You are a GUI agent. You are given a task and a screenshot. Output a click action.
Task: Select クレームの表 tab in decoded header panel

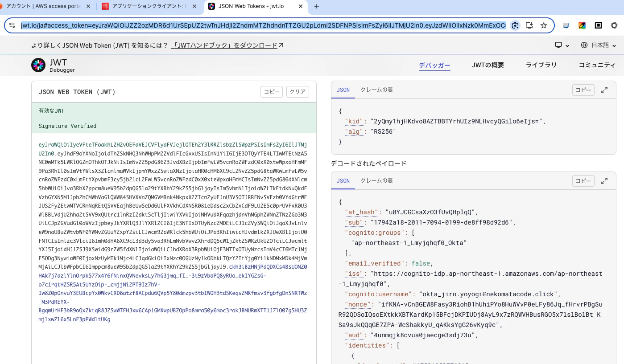[x=376, y=90]
